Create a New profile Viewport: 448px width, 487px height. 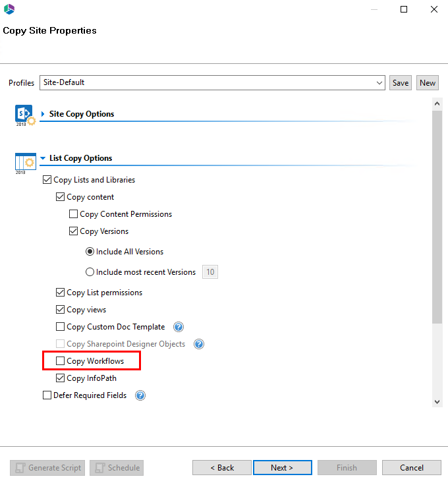pyautogui.click(x=428, y=83)
